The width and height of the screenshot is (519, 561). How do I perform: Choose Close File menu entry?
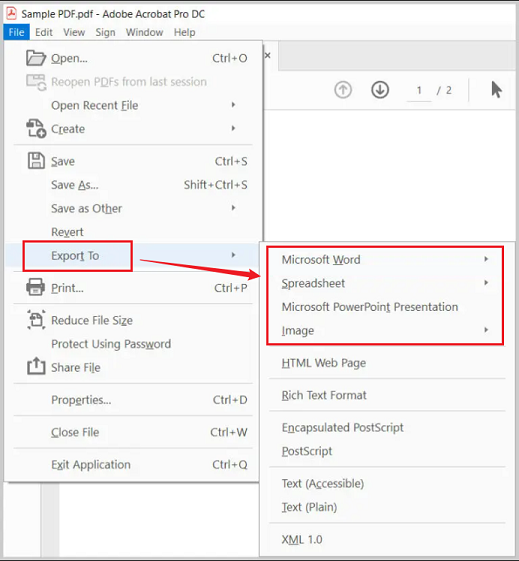coord(133,432)
